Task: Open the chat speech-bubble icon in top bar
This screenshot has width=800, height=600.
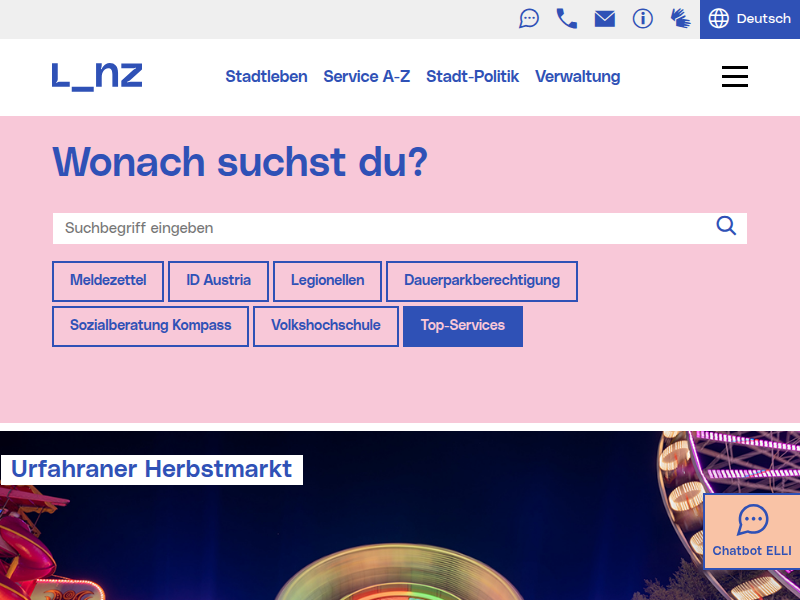Action: (x=529, y=19)
